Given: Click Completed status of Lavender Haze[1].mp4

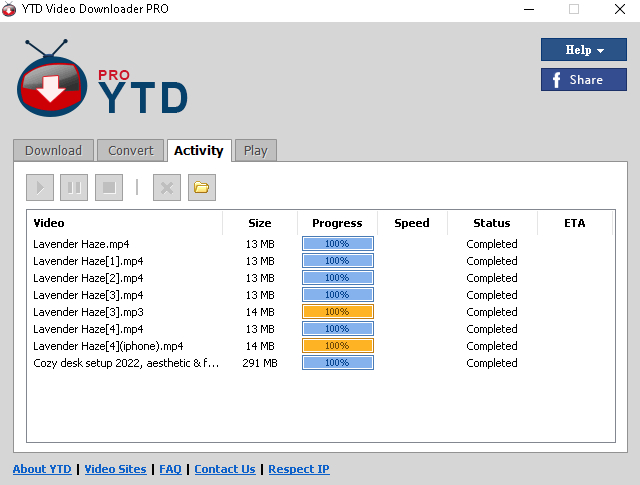Looking at the screenshot, I should (492, 261).
